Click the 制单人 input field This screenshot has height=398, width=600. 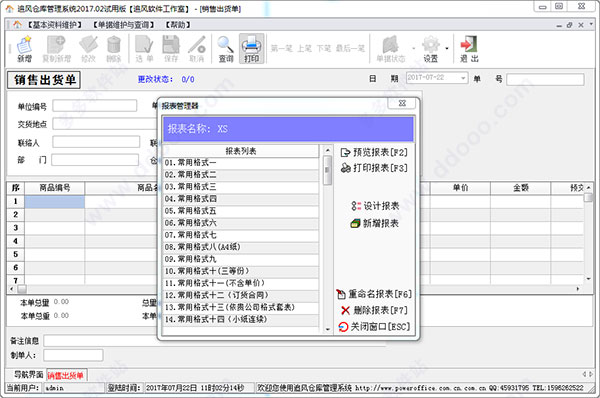(x=73, y=355)
